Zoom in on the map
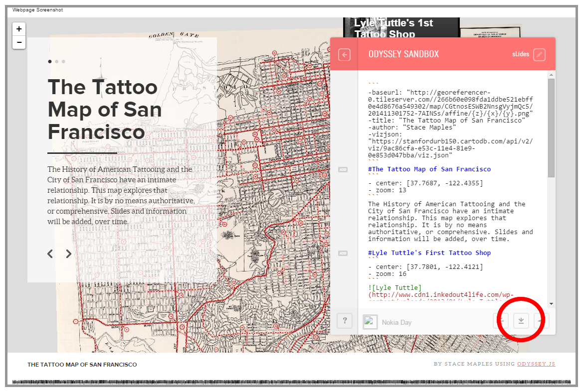The height and width of the screenshot is (392, 583). tap(19, 29)
